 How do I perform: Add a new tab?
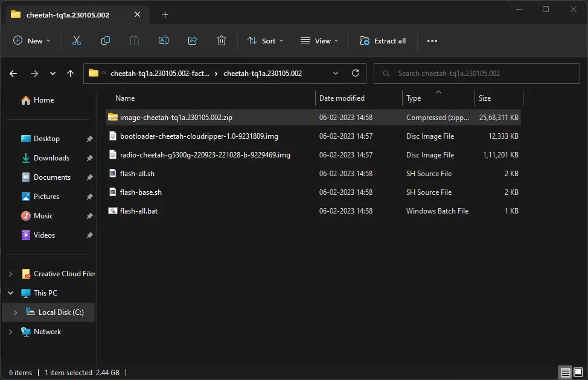[x=165, y=15]
